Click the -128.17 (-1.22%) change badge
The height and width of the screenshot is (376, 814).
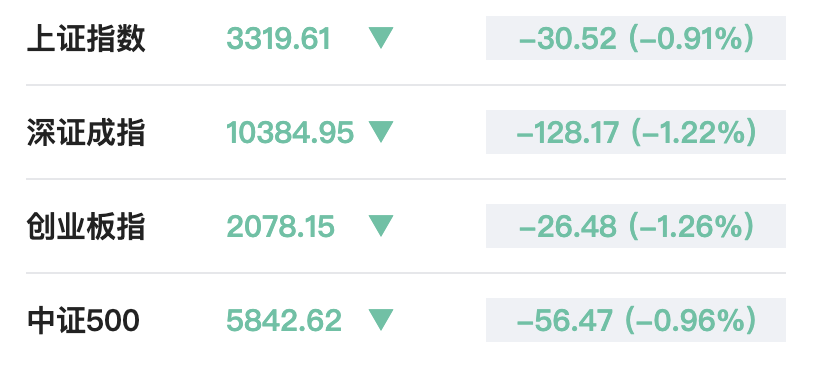click(x=636, y=132)
